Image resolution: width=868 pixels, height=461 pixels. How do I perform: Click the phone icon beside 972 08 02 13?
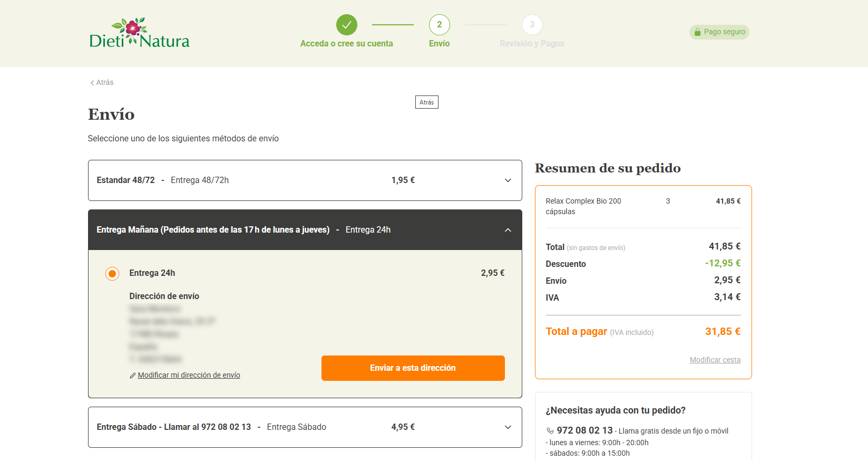(550, 431)
